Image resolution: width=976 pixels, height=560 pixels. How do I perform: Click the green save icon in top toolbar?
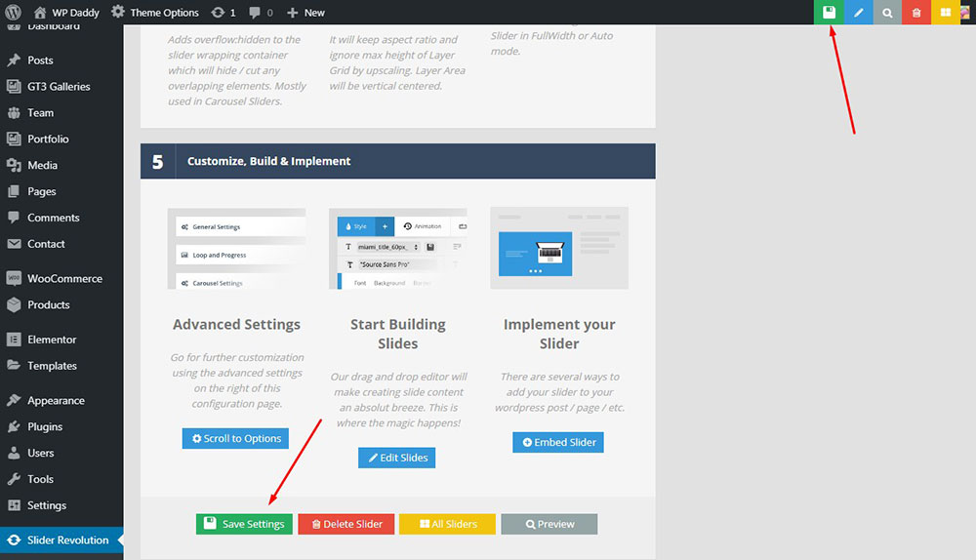pyautogui.click(x=829, y=13)
